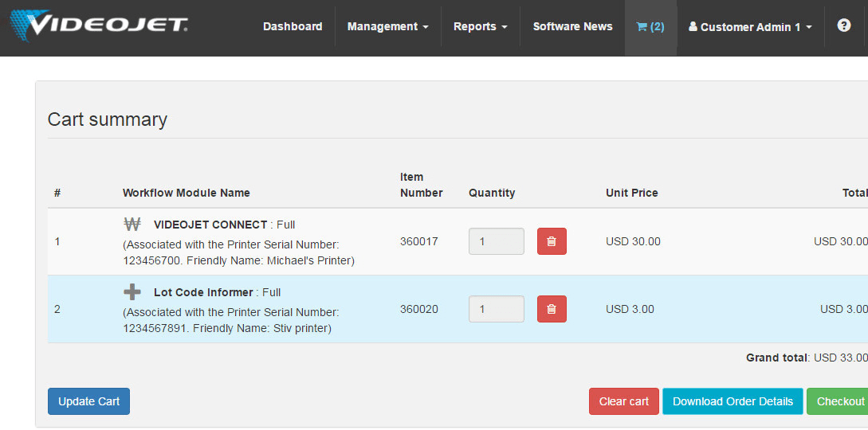Click Stiv printer association description
Screen dimensions: 868x430
pos(231,321)
